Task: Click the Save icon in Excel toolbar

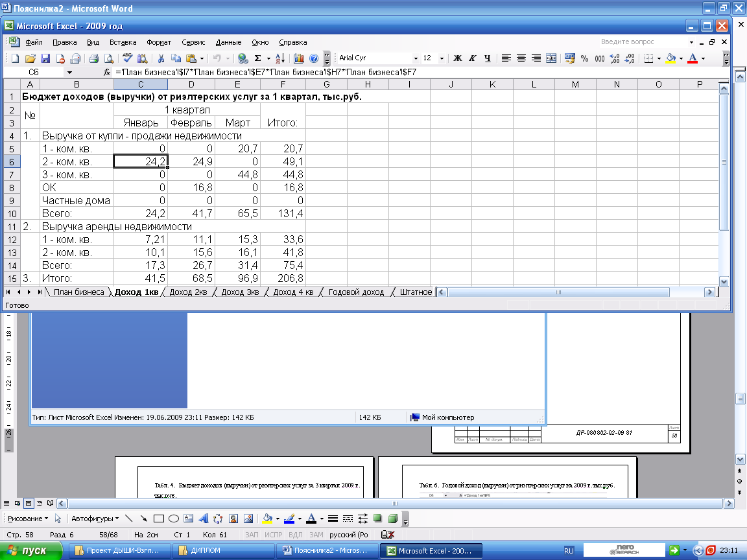Action: click(x=45, y=58)
